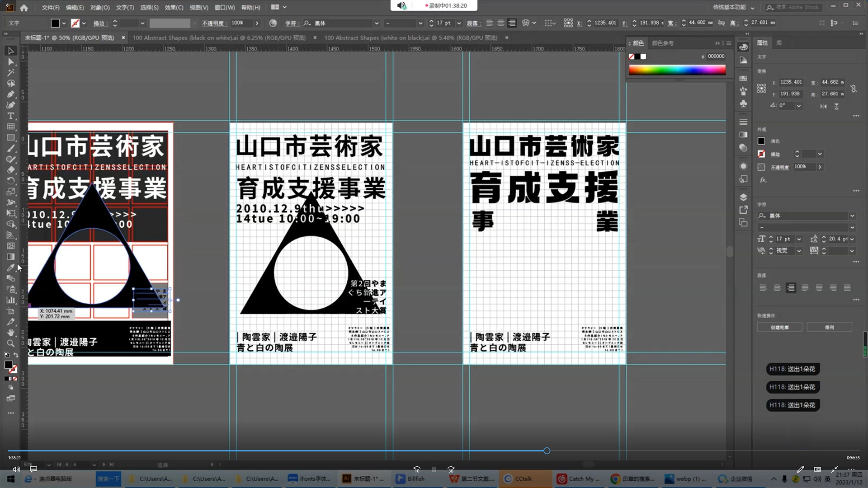Viewport: 868px width, 488px height.
Task: Choose the Direct Selection tool
Action: point(11,61)
